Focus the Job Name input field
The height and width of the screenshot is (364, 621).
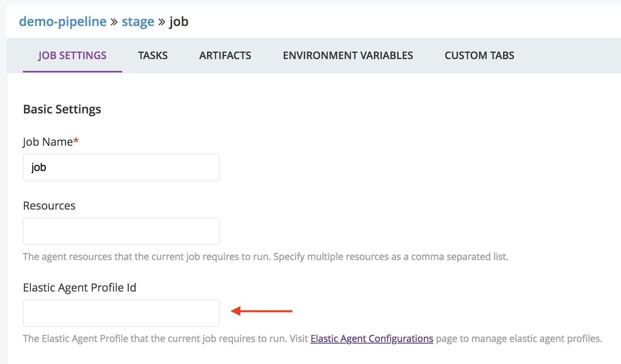[121, 167]
